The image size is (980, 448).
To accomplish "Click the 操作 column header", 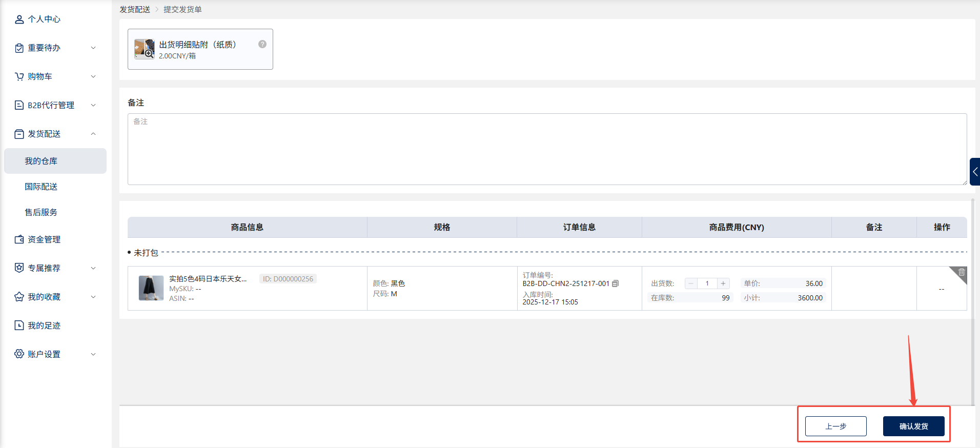I will pos(942,227).
